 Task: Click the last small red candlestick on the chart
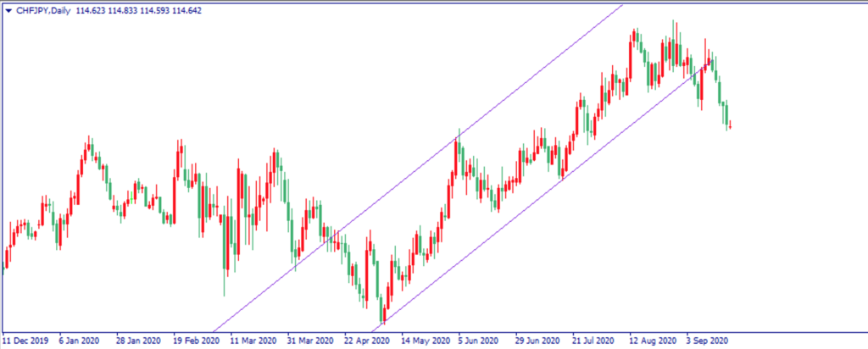coord(730,125)
